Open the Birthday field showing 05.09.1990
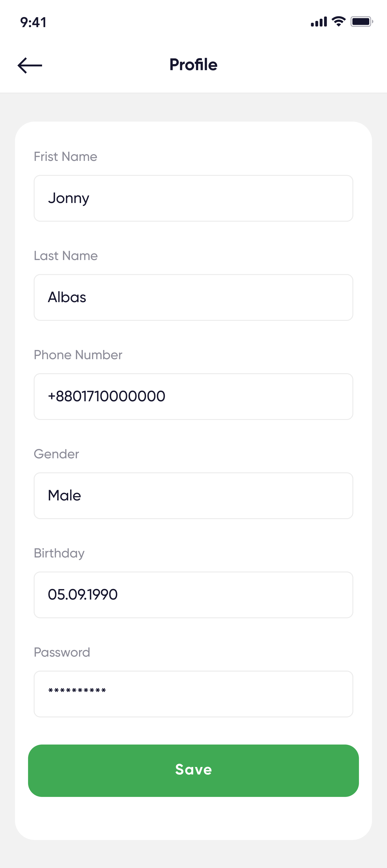The height and width of the screenshot is (868, 387). (x=193, y=594)
